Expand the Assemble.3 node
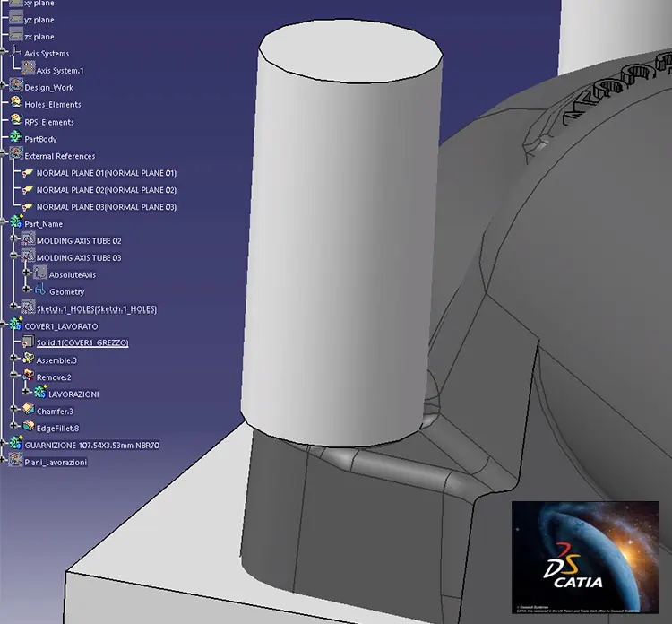 point(13,357)
